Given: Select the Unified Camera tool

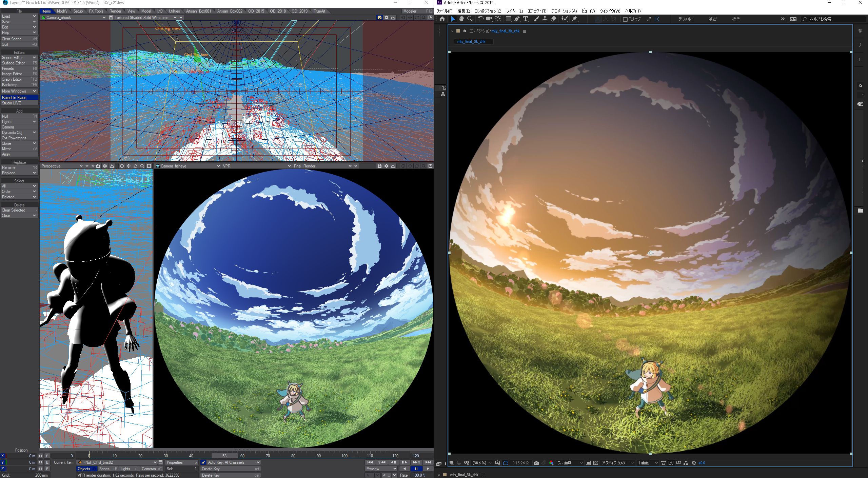Looking at the screenshot, I should 489,19.
